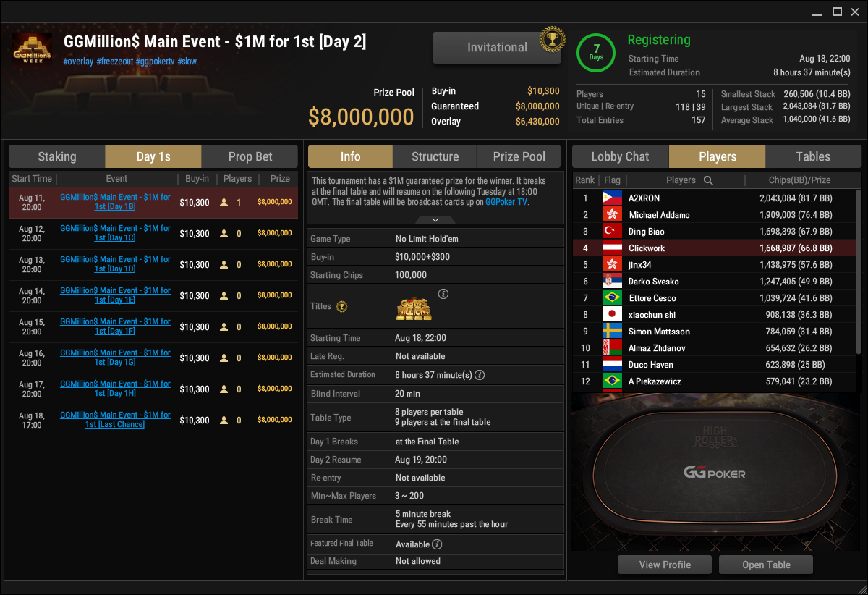Open the Prize Pool tab

click(x=519, y=156)
